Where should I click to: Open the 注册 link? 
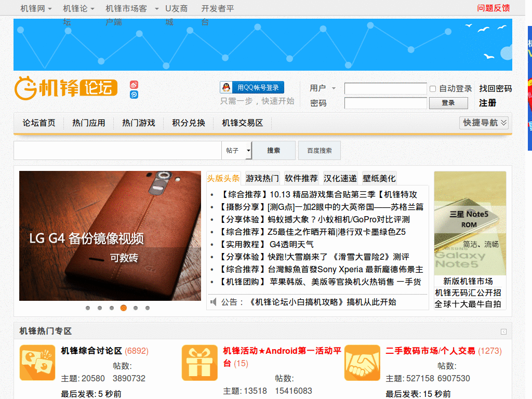pyautogui.click(x=487, y=103)
